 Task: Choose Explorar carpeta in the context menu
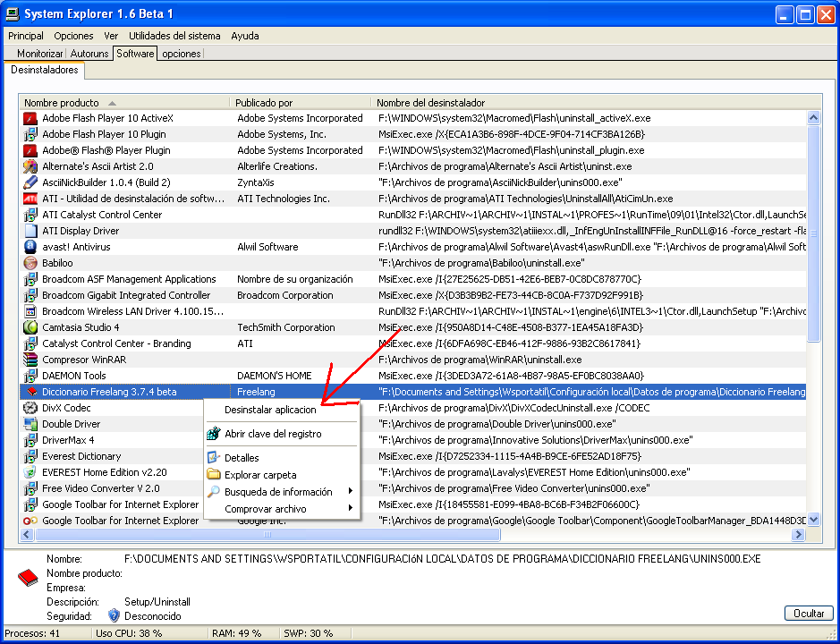click(x=282, y=475)
